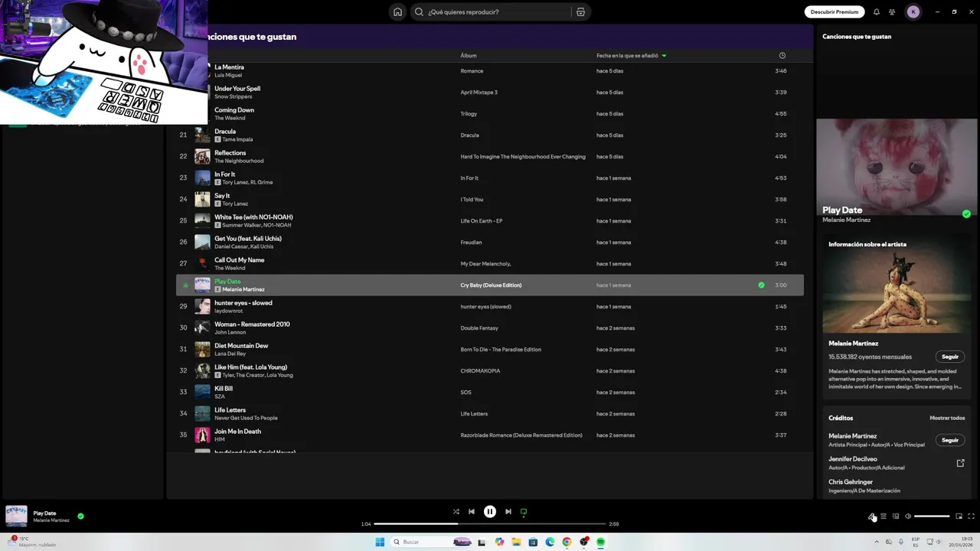Image resolution: width=980 pixels, height=551 pixels.
Task: Select song row 'Join Me In Death'
Action: pyautogui.click(x=490, y=435)
